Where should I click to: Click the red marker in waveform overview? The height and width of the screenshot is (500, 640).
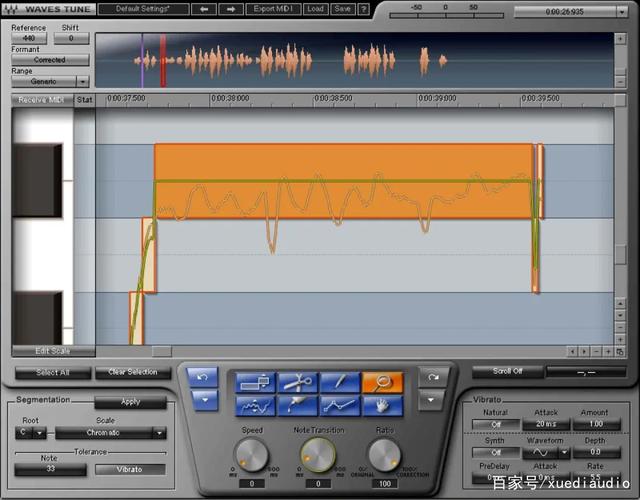click(163, 60)
